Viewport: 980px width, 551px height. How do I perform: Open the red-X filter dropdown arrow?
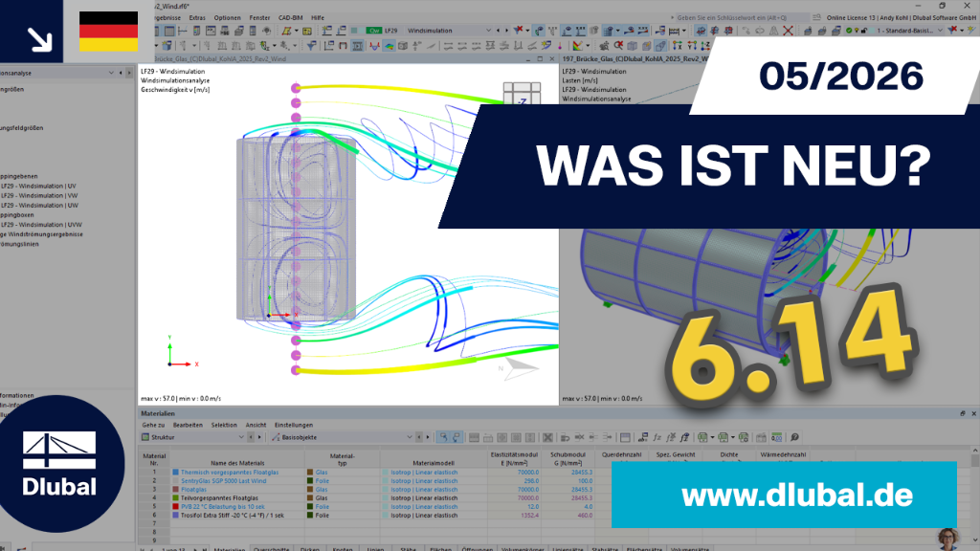point(527,30)
